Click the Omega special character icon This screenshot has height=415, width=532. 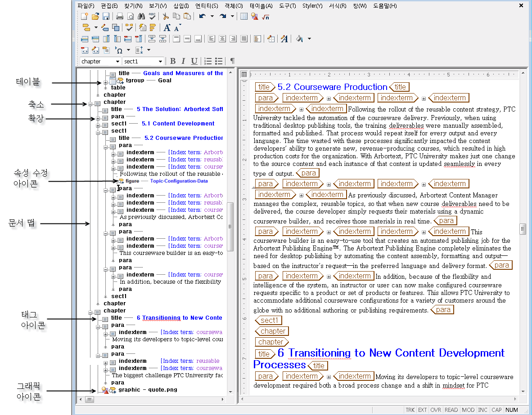[x=119, y=50]
